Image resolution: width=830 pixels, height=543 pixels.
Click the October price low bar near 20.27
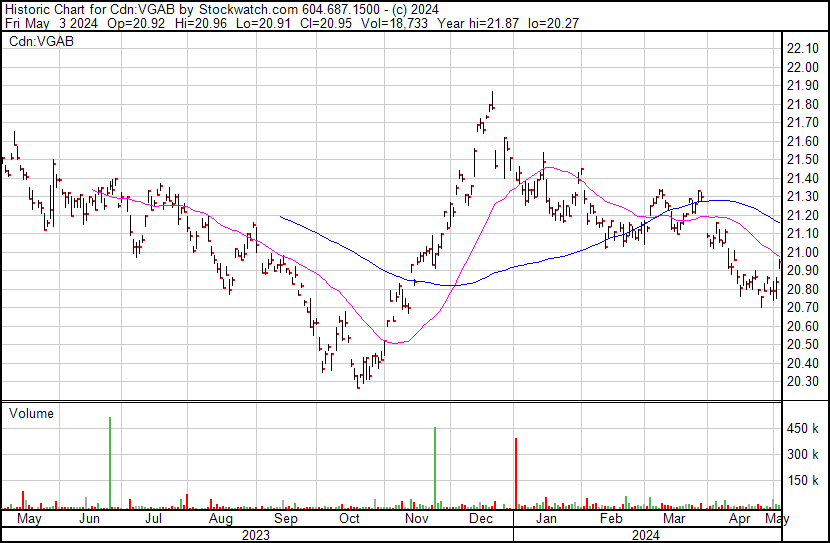pos(358,381)
